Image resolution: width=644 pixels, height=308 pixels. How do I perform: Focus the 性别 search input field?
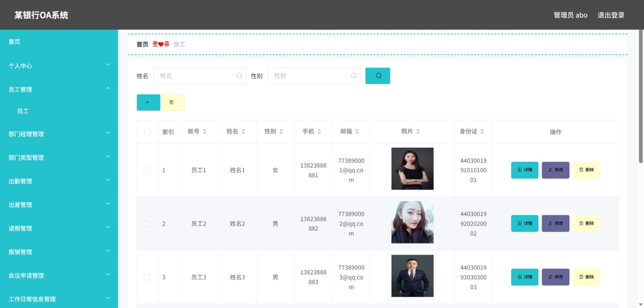[314, 76]
